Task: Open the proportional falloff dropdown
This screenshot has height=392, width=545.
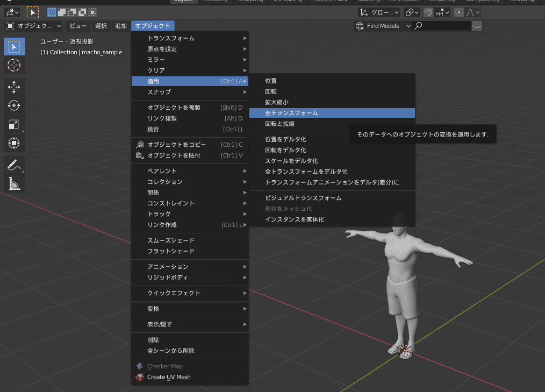Action: click(477, 12)
